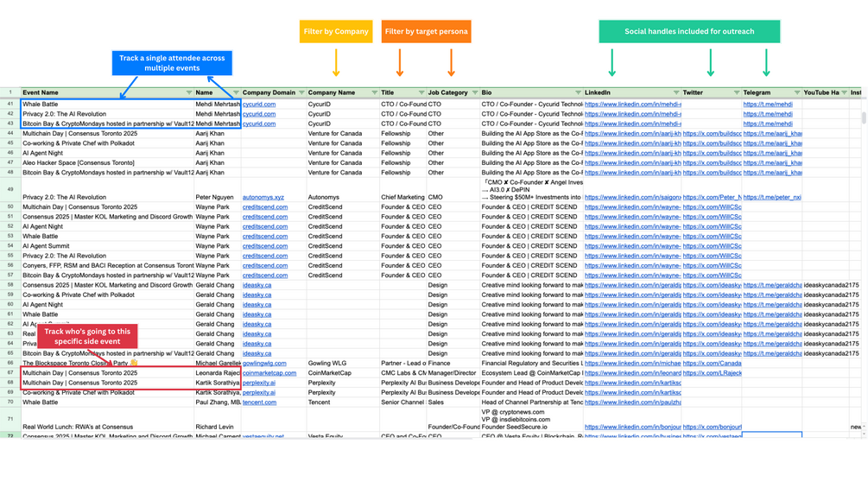Open Richard Levin's Twitter link
This screenshot has width=868, height=488.
click(712, 428)
